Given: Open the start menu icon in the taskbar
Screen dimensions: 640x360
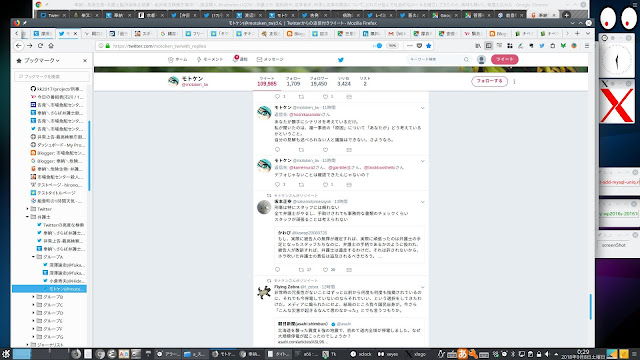Looking at the screenshot, I should (x=6, y=354).
